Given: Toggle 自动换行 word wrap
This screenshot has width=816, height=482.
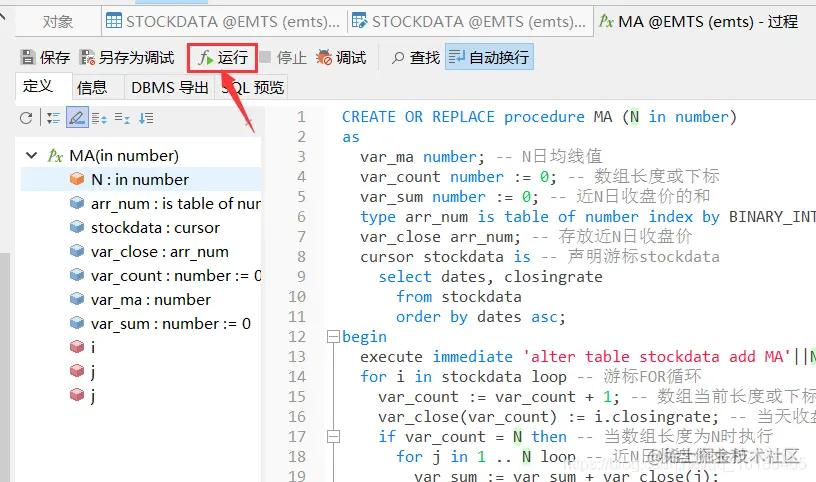Looking at the screenshot, I should pos(489,57).
